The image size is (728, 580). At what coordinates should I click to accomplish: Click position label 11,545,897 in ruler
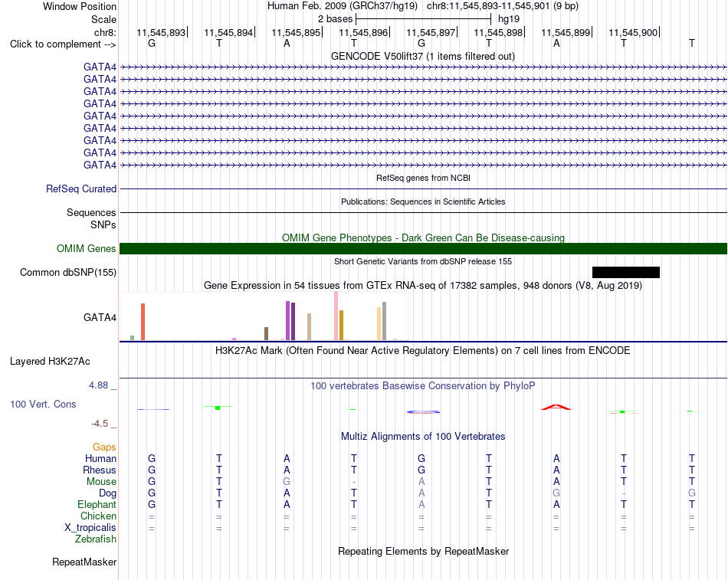[431, 32]
